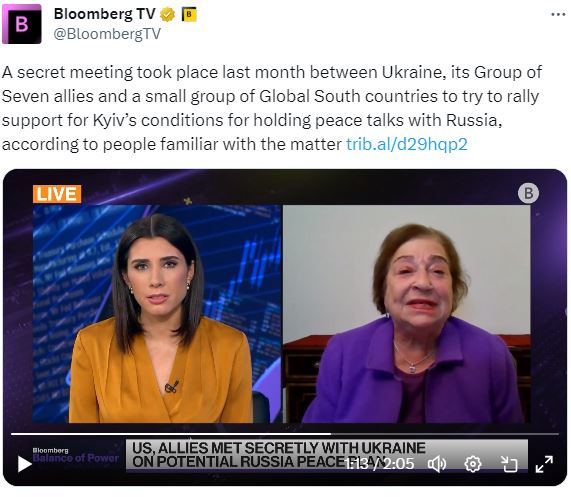571x497 pixels.
Task: Open the @BloombergTV handle
Action: pos(107,34)
